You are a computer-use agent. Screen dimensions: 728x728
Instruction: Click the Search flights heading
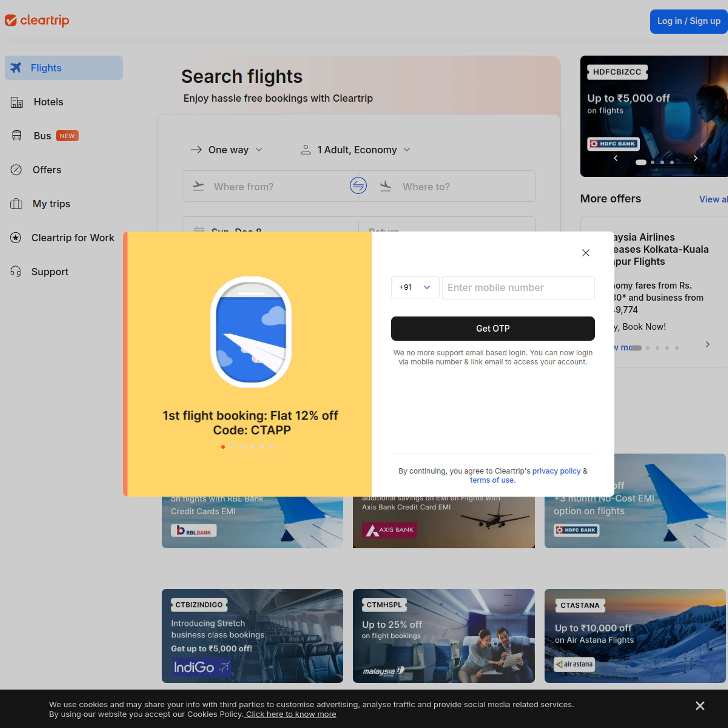point(242,76)
